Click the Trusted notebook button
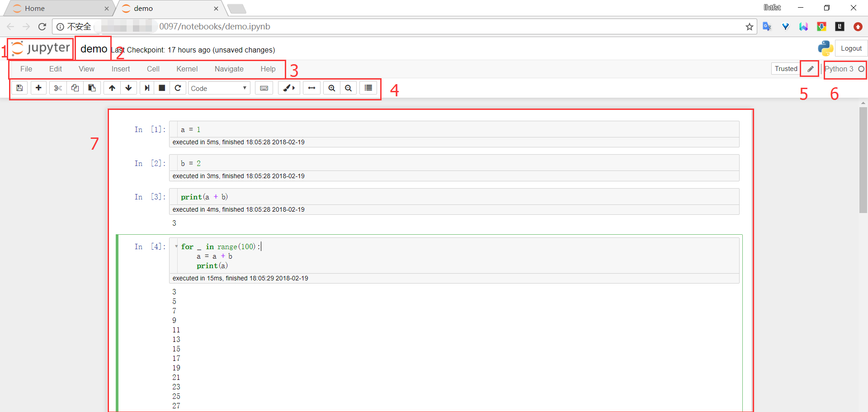Image resolution: width=868 pixels, height=412 pixels. (786, 69)
